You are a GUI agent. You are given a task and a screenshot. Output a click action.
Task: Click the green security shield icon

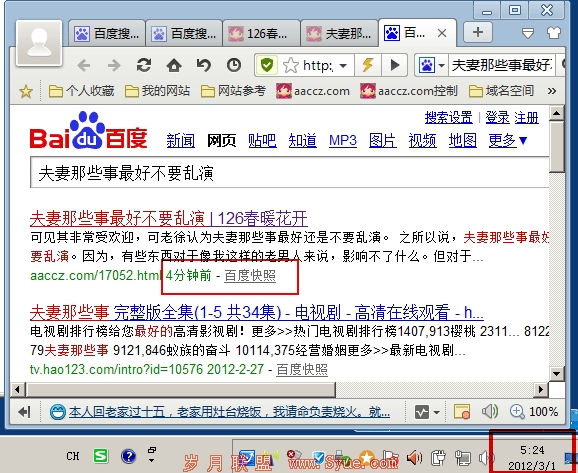coord(267,65)
